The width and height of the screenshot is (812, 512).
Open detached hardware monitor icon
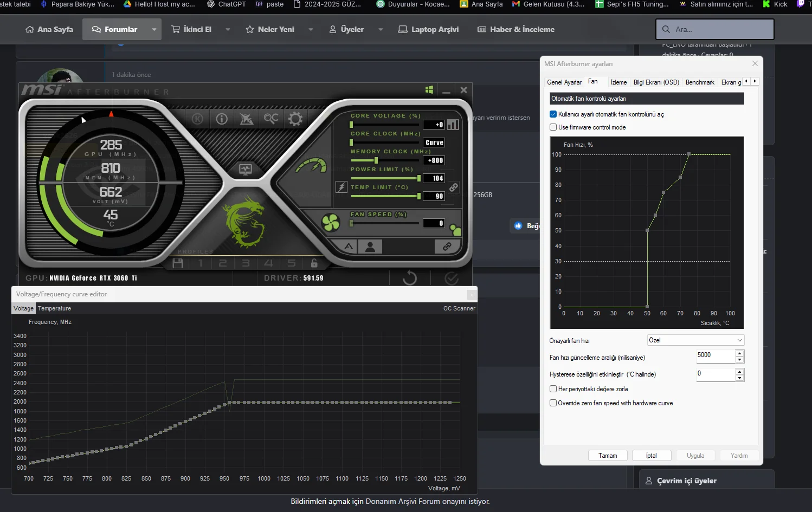(x=246, y=170)
